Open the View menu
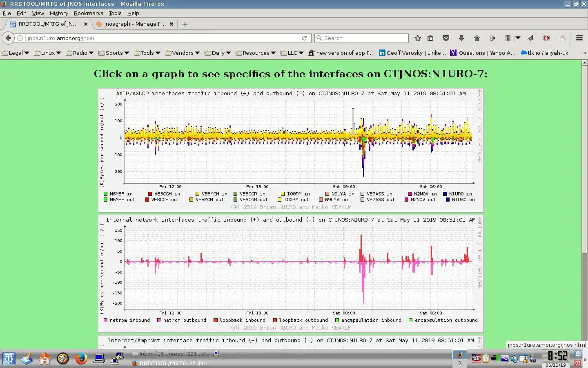Screen dimensions: 588x368 point(38,13)
